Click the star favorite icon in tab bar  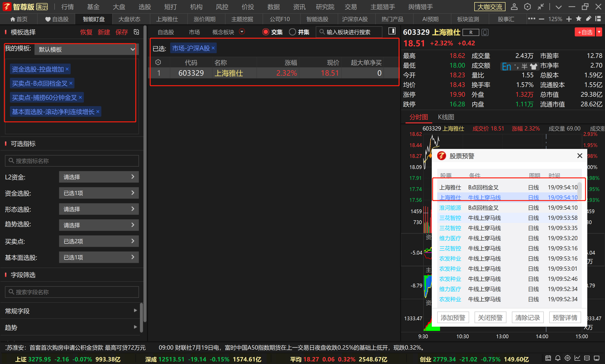(x=579, y=19)
